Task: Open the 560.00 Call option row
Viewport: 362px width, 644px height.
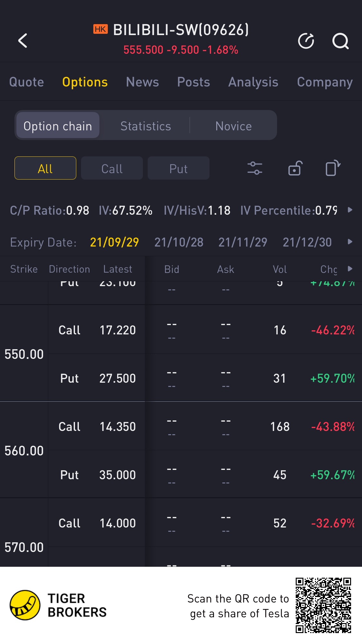Action: [206, 426]
